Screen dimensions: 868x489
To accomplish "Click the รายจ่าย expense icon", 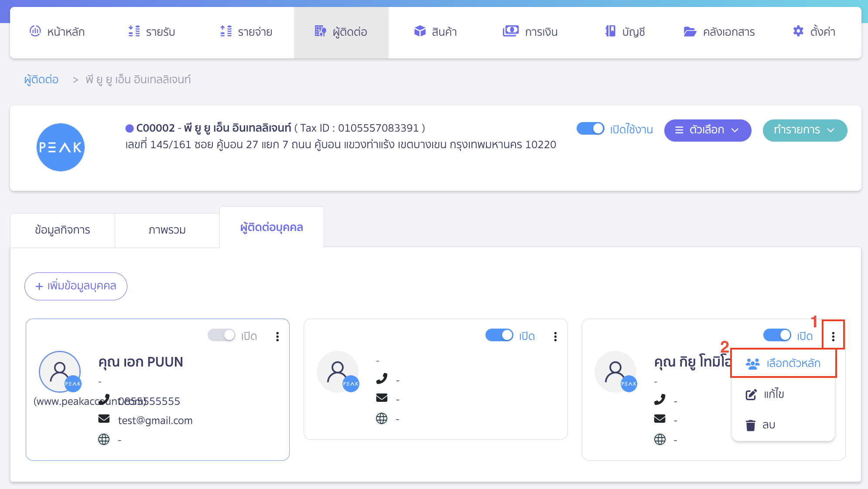I will point(226,31).
